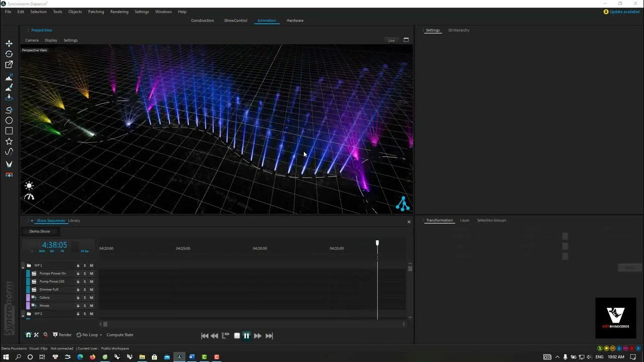This screenshot has width=644, height=362.
Task: Click the wrench tool icon near Render
Action: (36, 334)
